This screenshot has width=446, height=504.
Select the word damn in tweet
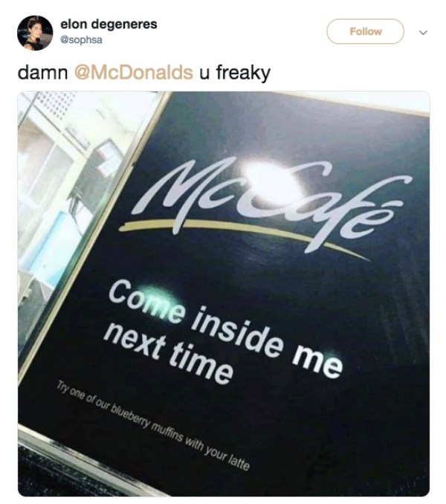coord(42,72)
